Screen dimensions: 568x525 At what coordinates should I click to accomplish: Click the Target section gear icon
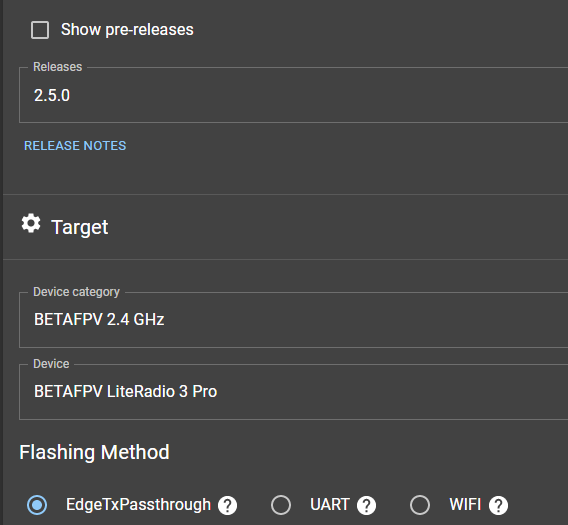[x=31, y=223]
